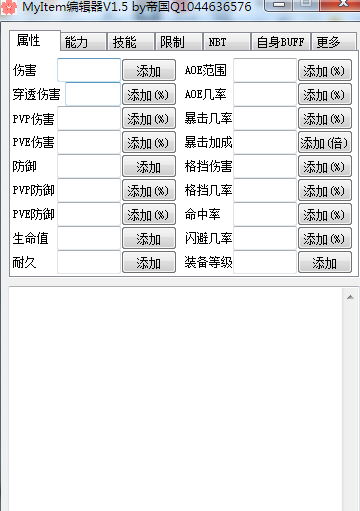
Task: Focus the PVP防御 input field
Action: tap(89, 190)
